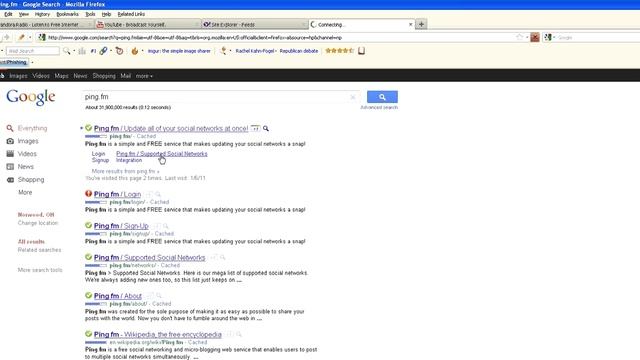Viewport: 640px width, 360px height.
Task: Open the search engine selector dropdown
Action: 549,38
